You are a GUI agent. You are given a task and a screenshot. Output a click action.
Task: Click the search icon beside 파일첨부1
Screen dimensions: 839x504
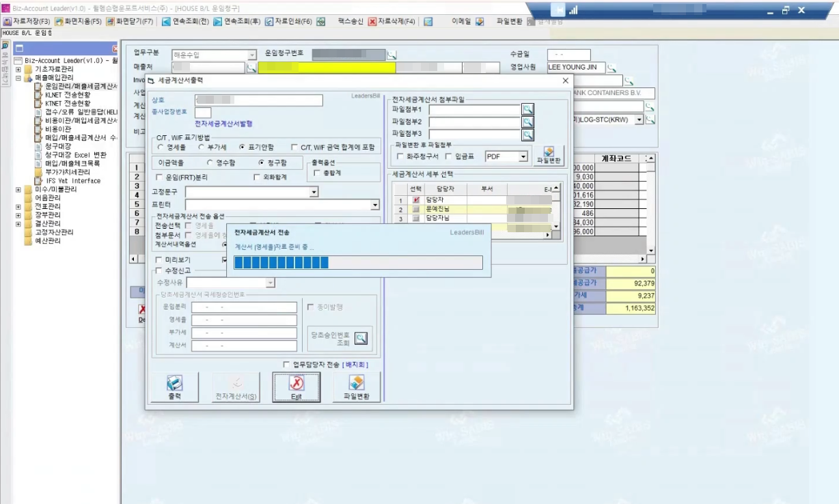click(x=527, y=109)
